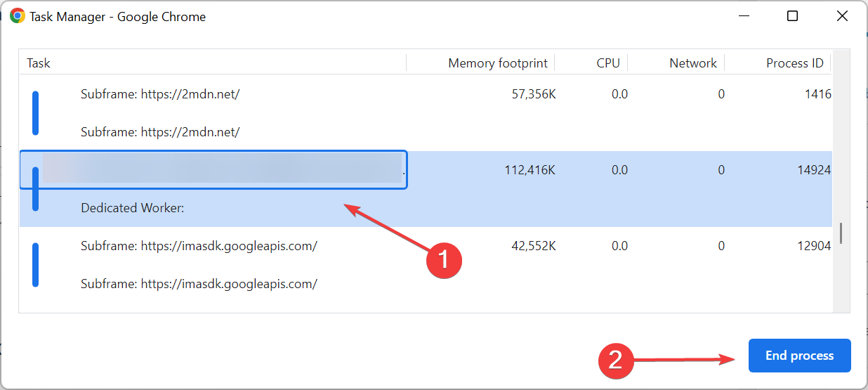Screen dimensions: 868x390
Task: Select second imasdk.googleapis.com subframe row
Action: click(426, 284)
